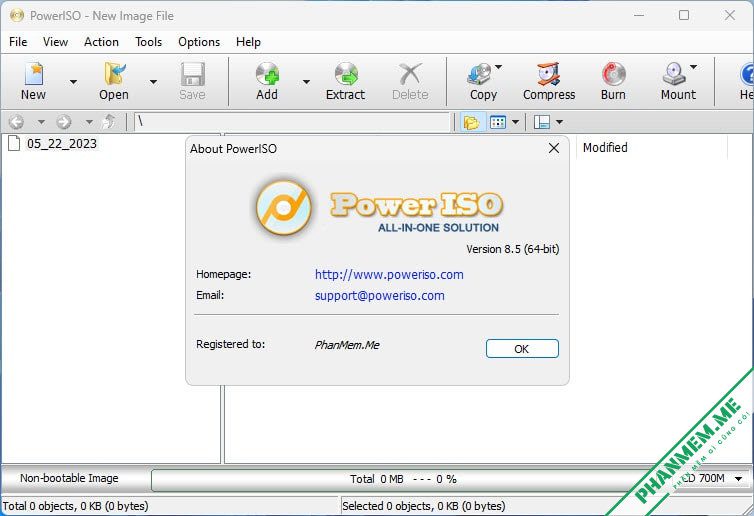Expand the Open button dropdown arrow

pos(153,82)
